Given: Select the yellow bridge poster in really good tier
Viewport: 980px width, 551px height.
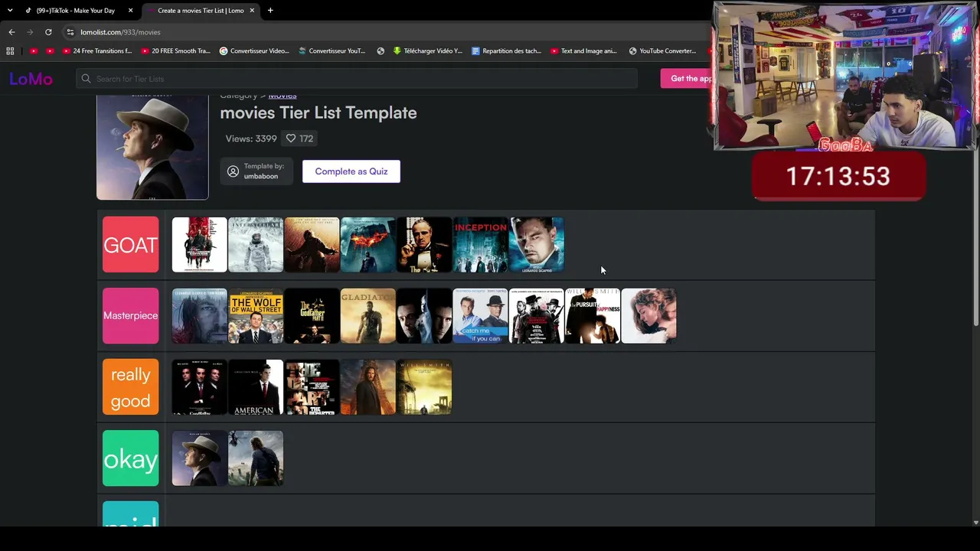Looking at the screenshot, I should point(425,387).
